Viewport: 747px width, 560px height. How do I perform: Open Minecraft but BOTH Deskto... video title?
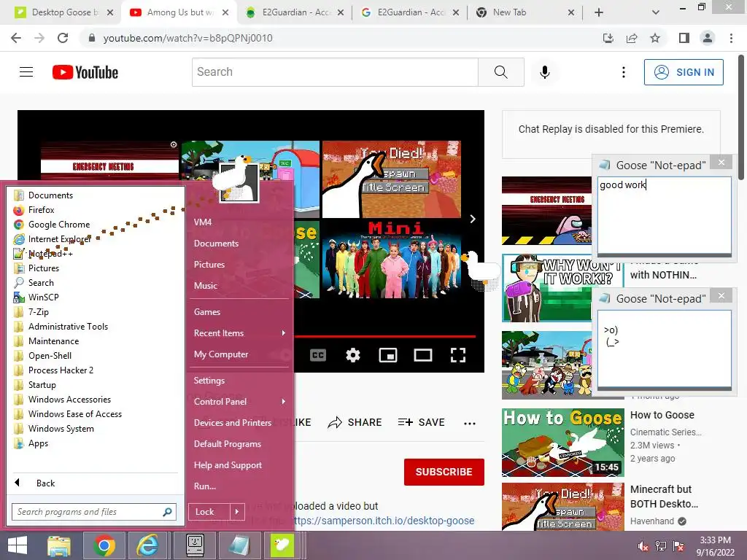(x=665, y=497)
